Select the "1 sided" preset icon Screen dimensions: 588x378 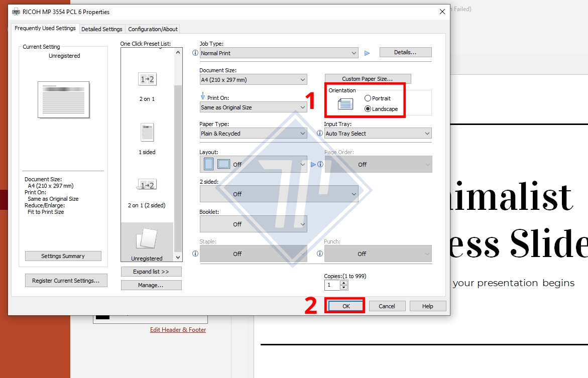pos(146,132)
